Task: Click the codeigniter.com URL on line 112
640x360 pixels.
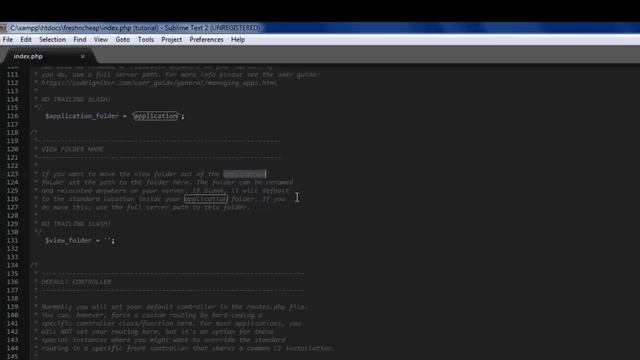Action: 159,83
